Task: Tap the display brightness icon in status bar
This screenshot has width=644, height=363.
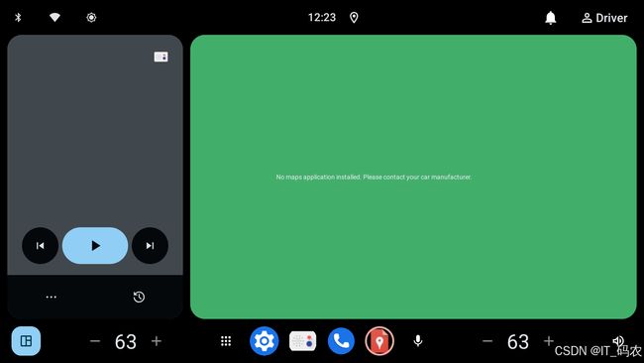Action: [x=91, y=17]
